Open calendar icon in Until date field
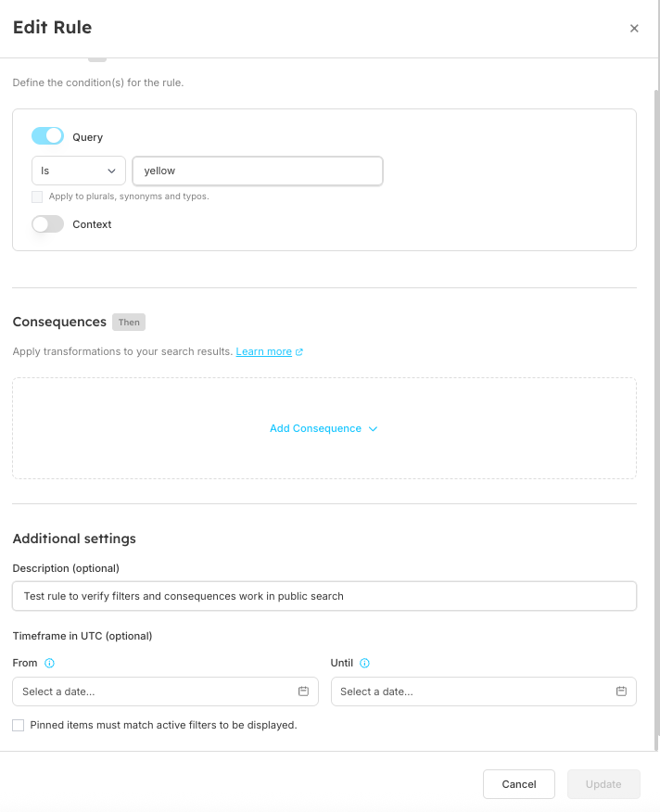The width and height of the screenshot is (660, 812). click(x=621, y=691)
